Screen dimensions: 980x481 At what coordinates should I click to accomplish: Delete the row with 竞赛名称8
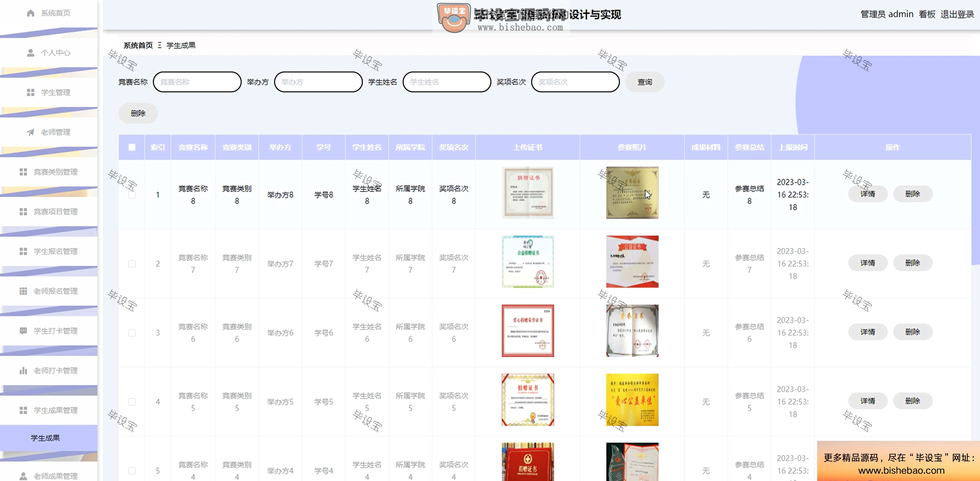coord(912,194)
